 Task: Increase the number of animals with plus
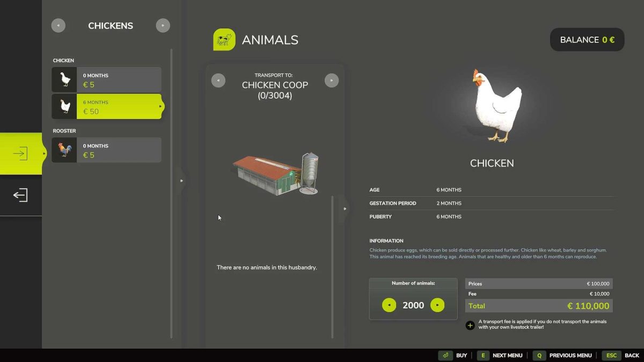coord(437,305)
